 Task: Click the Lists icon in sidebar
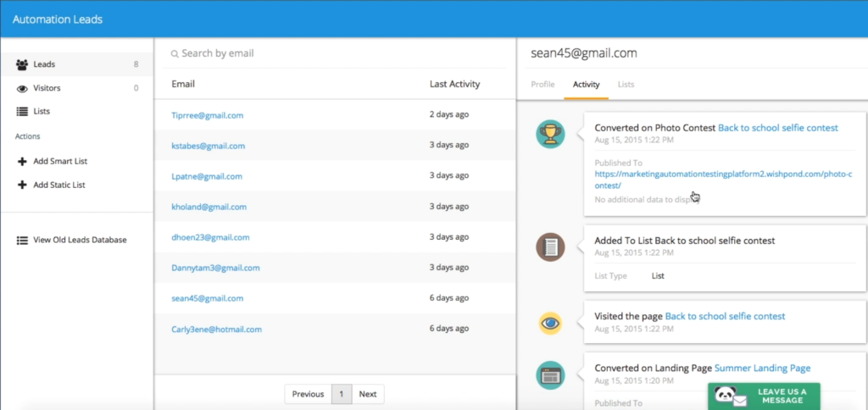point(22,112)
